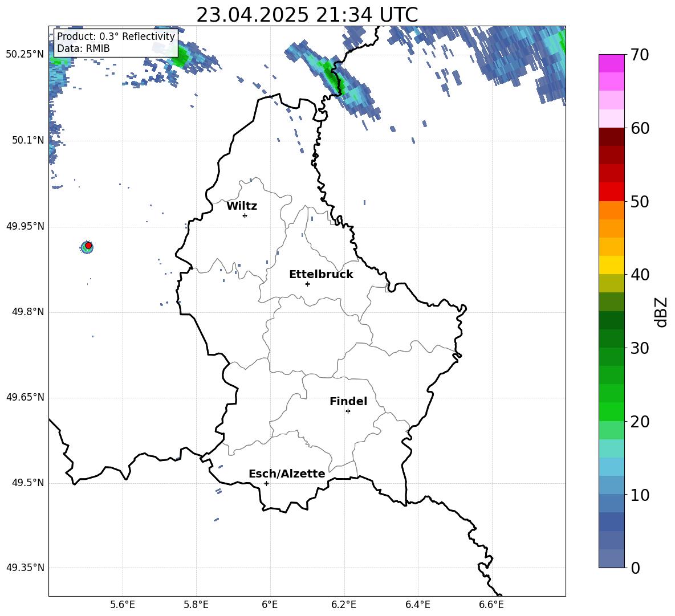675x616 pixels.
Task: Click the 49.65°N latitude label
Action: pos(25,397)
